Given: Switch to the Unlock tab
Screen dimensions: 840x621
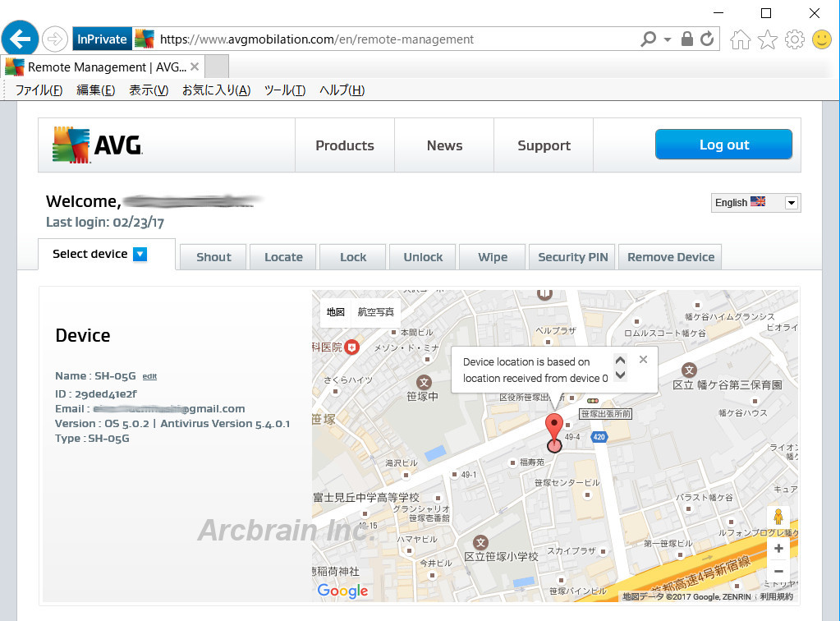Looking at the screenshot, I should tap(423, 257).
